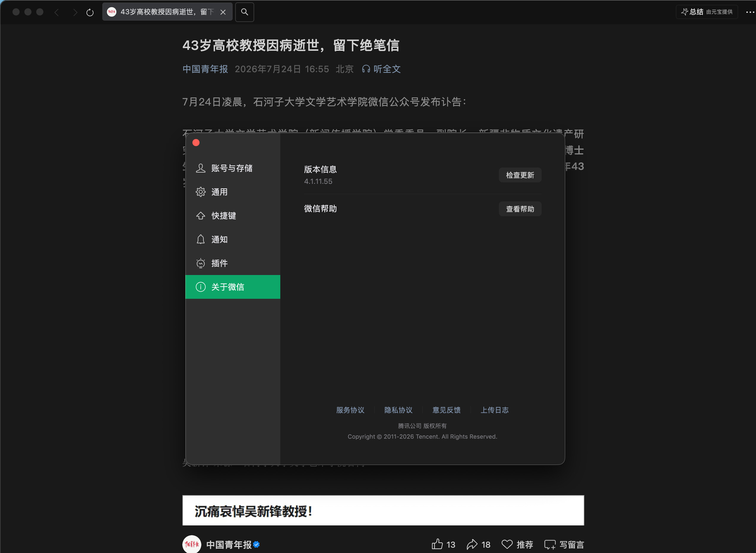The image size is (756, 553).
Task: Click the 沉痛哀悼吴新锋教授 banner image
Action: click(383, 510)
